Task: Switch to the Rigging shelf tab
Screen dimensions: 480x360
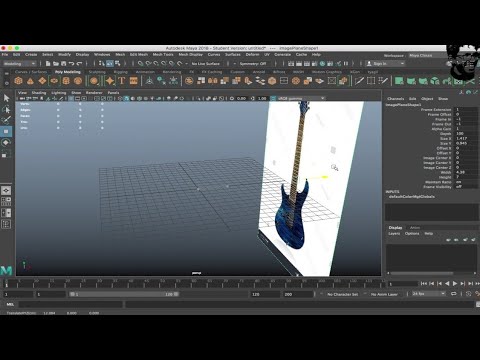Action: (120, 72)
